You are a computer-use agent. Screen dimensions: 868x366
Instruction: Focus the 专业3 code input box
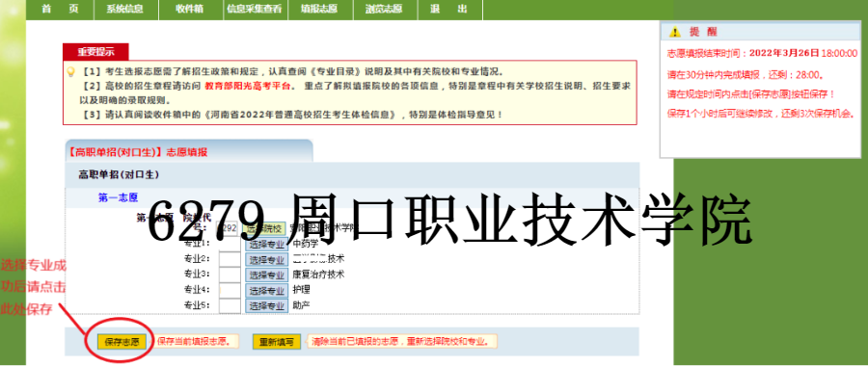[230, 274]
